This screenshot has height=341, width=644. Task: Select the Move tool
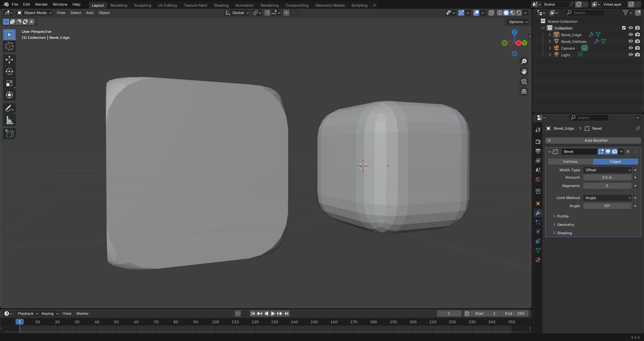[x=9, y=60]
